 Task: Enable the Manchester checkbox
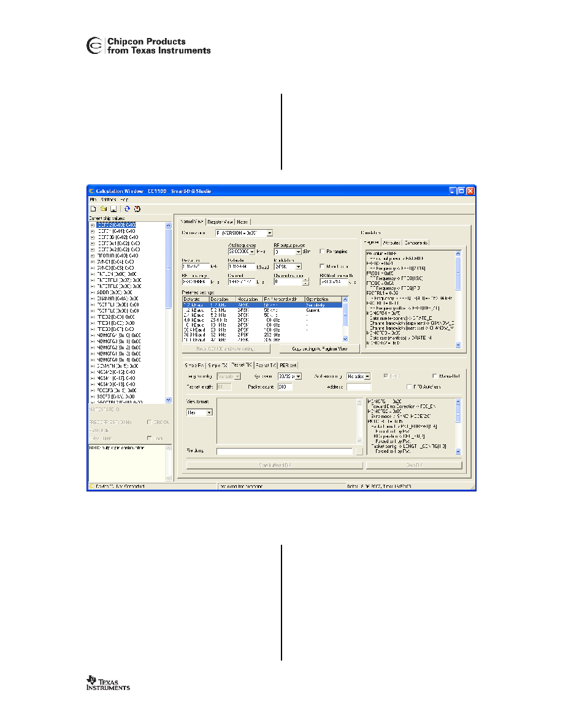click(x=322, y=267)
